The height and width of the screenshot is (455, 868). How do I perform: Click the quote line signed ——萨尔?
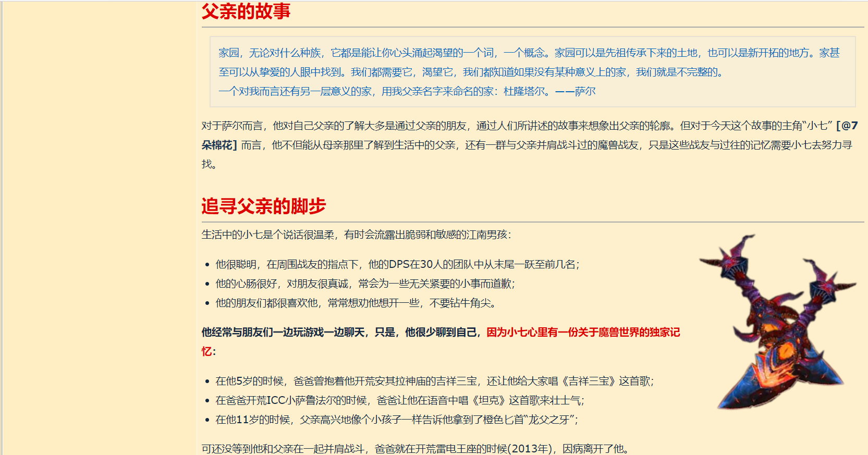point(407,91)
